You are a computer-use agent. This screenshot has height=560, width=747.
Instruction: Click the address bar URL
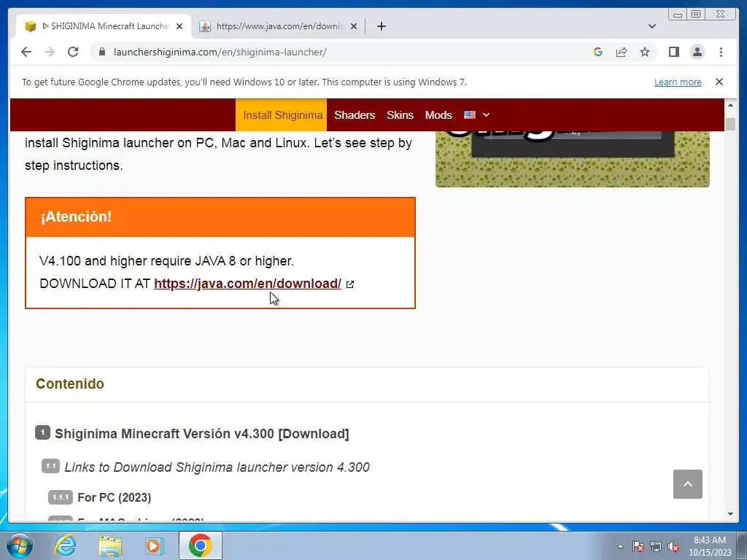[x=220, y=52]
